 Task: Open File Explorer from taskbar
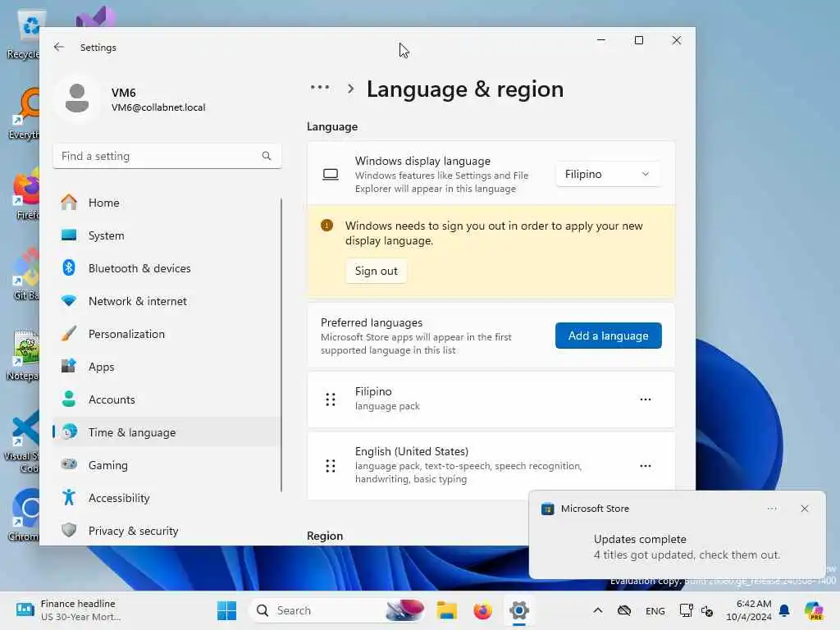coord(446,610)
